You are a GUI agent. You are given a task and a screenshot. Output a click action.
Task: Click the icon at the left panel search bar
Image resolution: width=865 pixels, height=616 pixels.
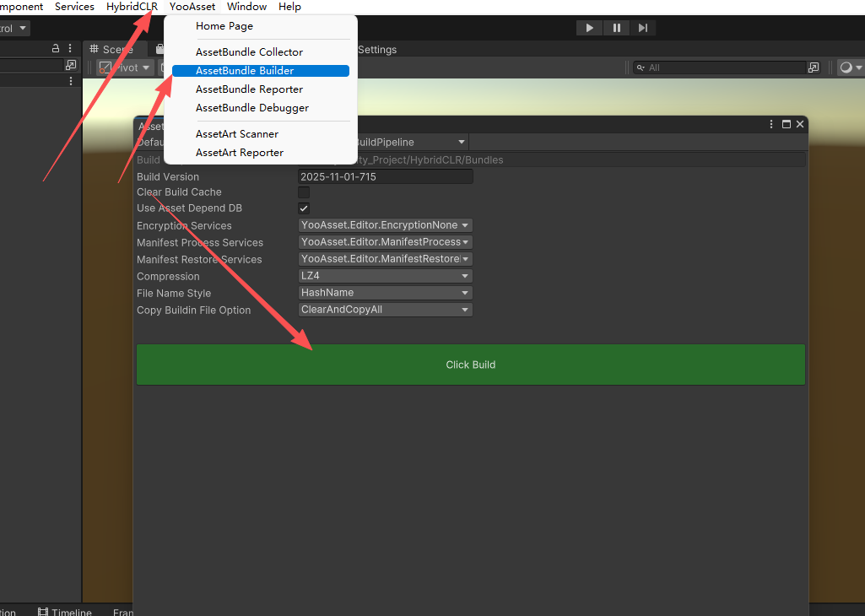71,65
